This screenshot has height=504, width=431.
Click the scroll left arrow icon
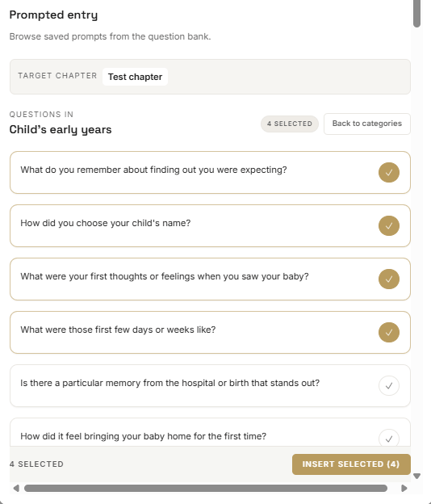16,488
